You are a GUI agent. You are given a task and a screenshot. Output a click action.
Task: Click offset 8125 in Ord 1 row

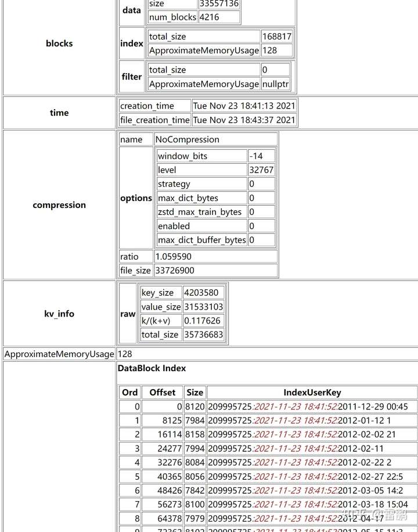click(172, 420)
